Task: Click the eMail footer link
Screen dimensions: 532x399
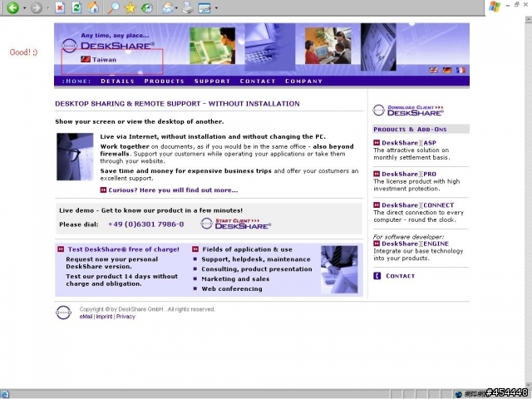Action: click(x=86, y=317)
